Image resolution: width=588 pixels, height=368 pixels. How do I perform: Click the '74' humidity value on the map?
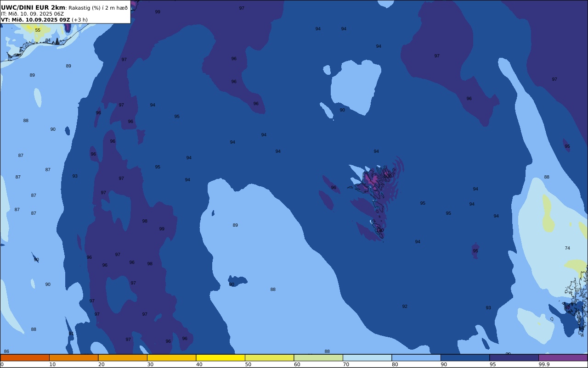point(567,248)
